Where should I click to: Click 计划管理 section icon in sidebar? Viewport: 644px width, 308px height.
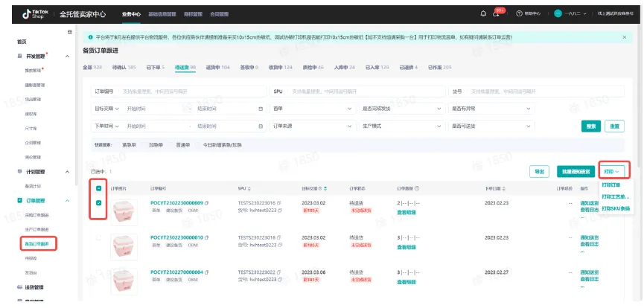[19, 172]
